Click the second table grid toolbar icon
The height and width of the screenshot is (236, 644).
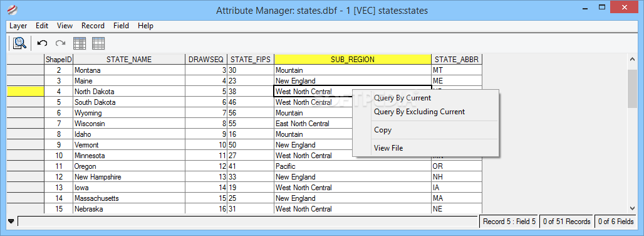coord(98,43)
